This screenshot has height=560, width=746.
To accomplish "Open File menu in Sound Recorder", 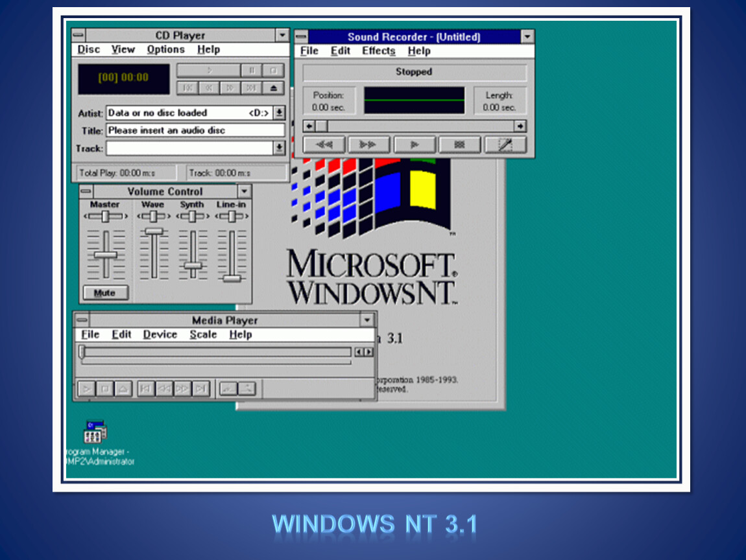I will click(309, 51).
